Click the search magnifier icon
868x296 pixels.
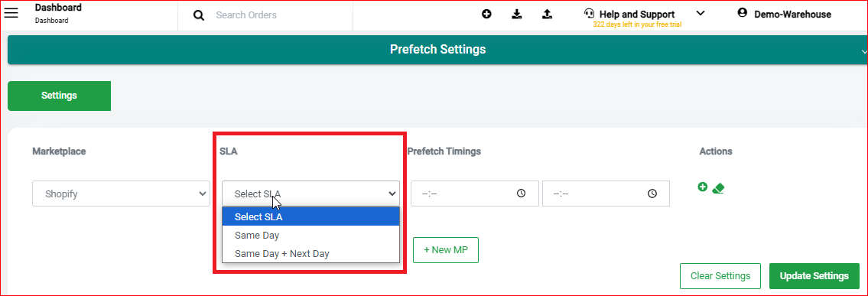(x=199, y=15)
